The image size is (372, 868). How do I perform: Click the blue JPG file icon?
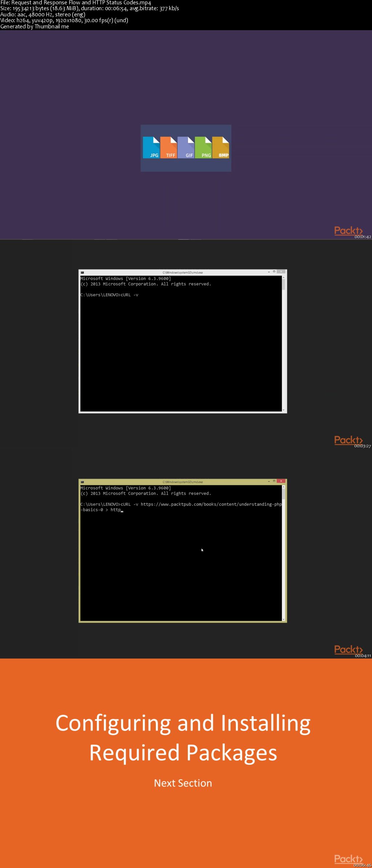click(151, 147)
